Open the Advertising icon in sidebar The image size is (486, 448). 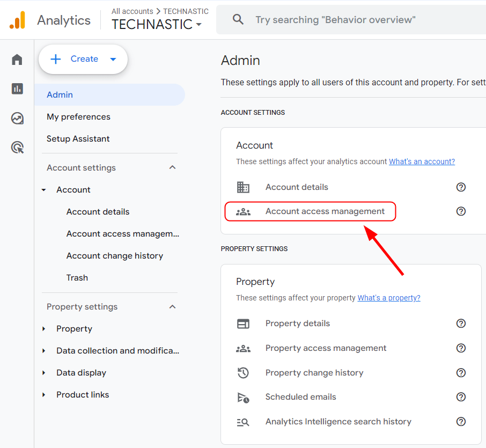click(17, 148)
